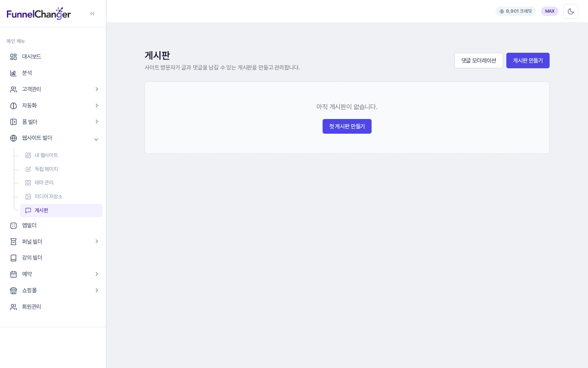Click the 폼 빌더 panel icon
The width and height of the screenshot is (588, 368).
(13, 122)
